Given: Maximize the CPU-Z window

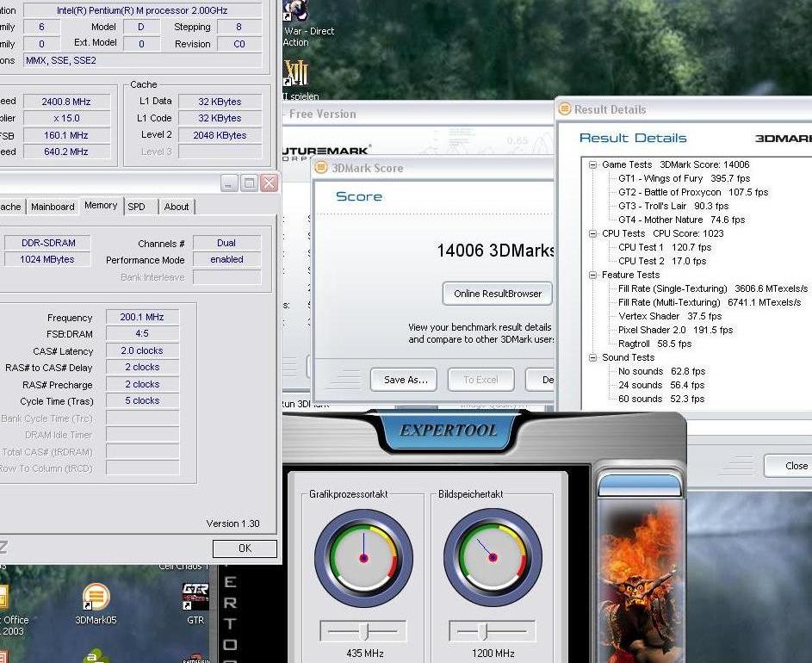Looking at the screenshot, I should pyautogui.click(x=249, y=183).
